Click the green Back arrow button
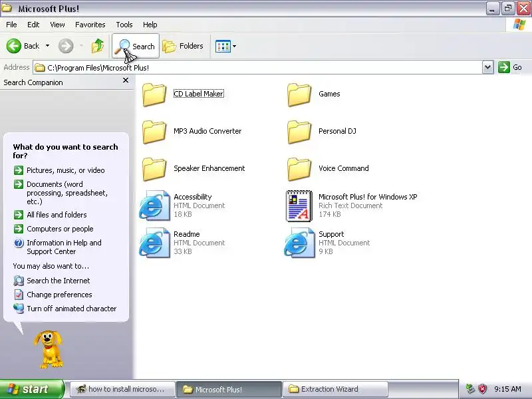532x399 pixels. point(14,46)
